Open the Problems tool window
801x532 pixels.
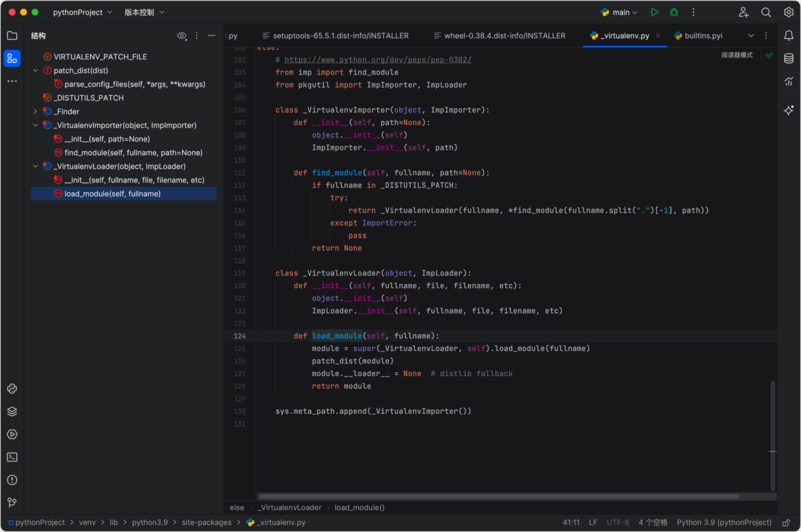tap(11, 480)
